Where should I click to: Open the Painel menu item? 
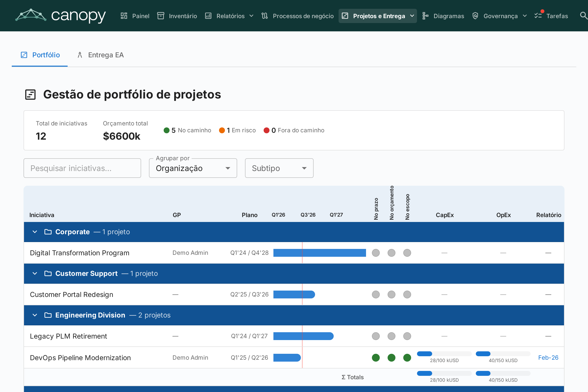pos(135,16)
